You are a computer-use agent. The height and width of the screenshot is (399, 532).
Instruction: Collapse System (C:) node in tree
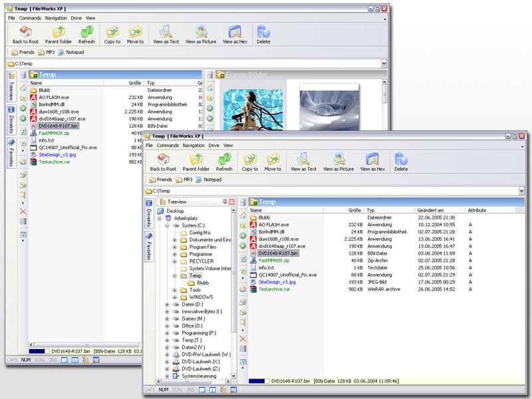[167, 225]
